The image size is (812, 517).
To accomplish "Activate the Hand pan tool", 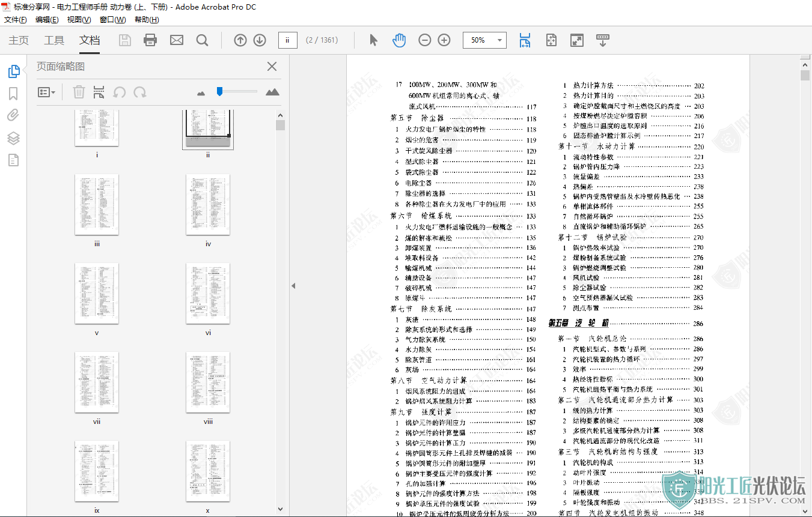I will point(399,40).
